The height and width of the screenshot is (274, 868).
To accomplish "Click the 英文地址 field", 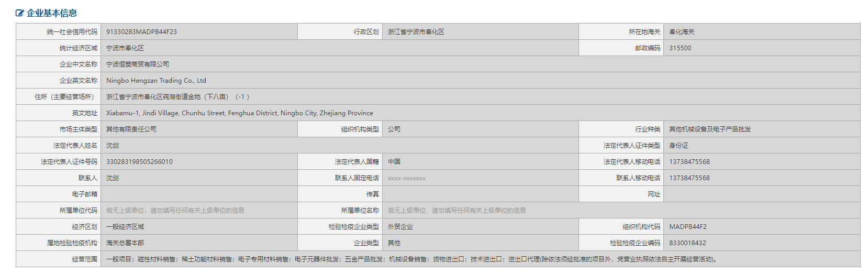I will click(x=480, y=113).
